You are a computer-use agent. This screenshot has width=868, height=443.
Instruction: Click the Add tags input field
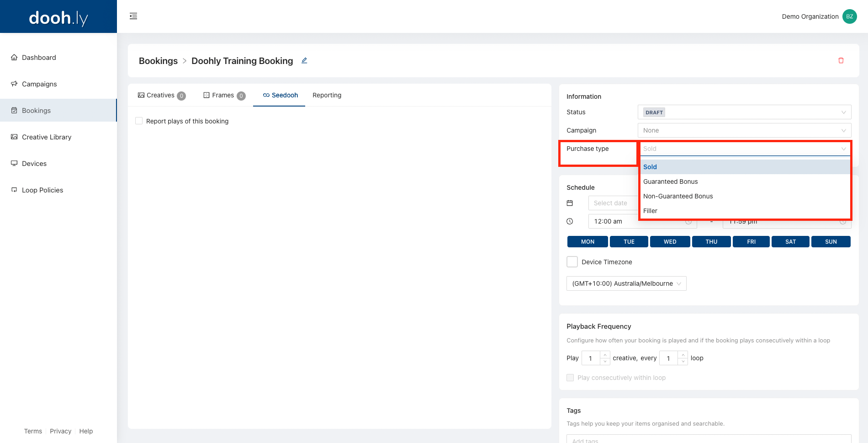pos(709,439)
